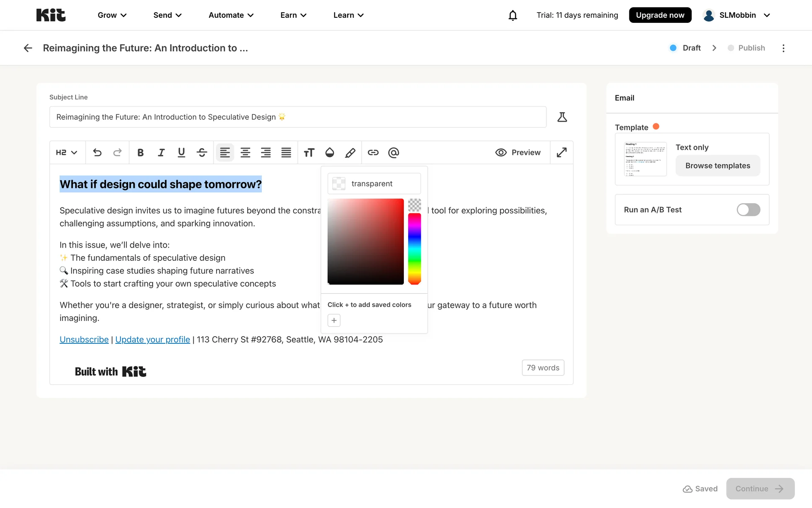Toggle italic formatting
The image size is (812, 508).
coord(161,152)
